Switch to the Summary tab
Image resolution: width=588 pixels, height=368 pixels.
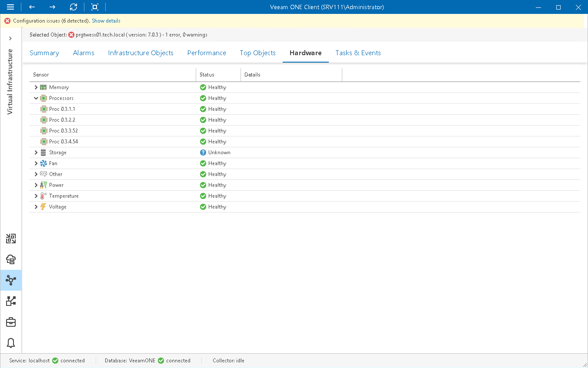(x=44, y=53)
